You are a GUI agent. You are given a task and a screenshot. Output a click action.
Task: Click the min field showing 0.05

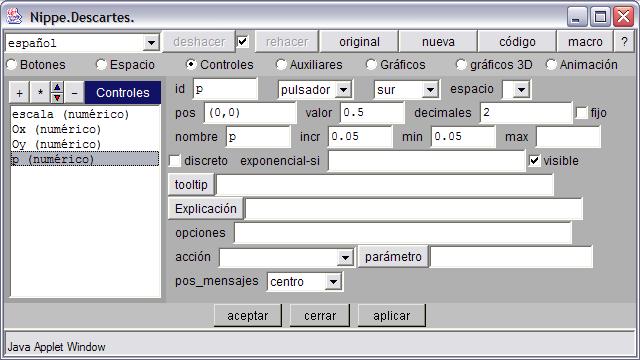[x=463, y=137]
